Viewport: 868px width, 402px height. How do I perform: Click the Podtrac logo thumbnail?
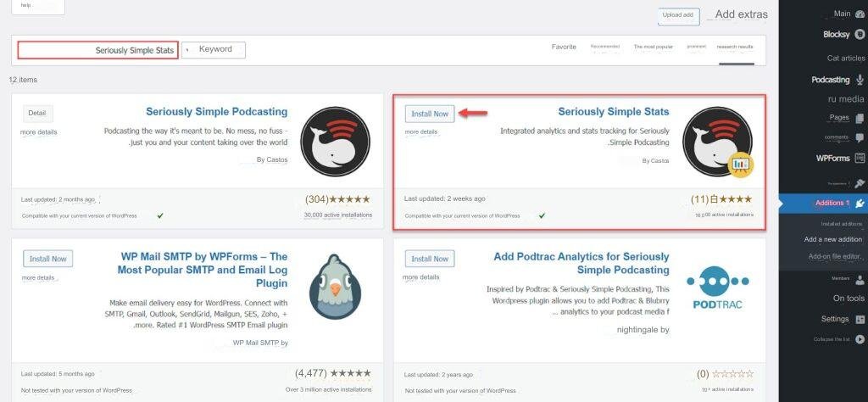coord(718,288)
